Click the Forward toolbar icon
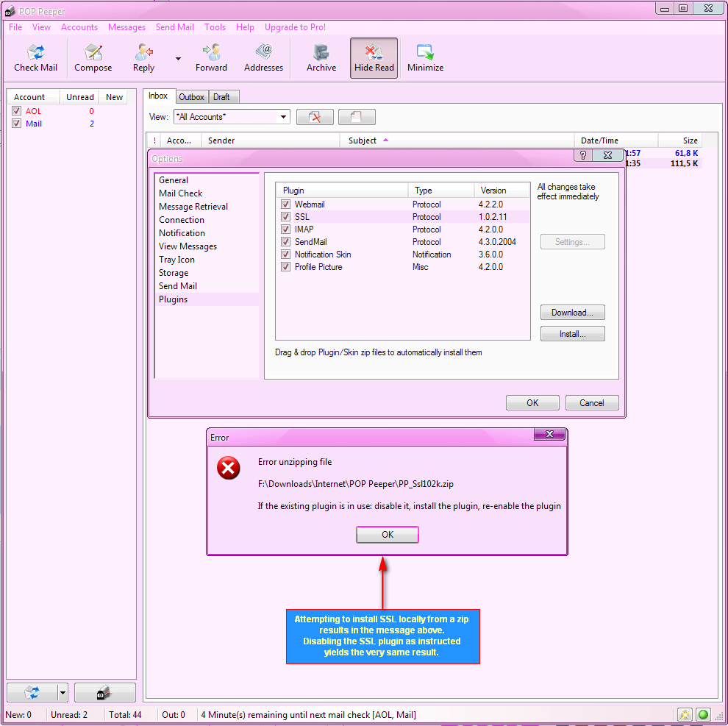This screenshot has height=726, width=728. point(211,59)
